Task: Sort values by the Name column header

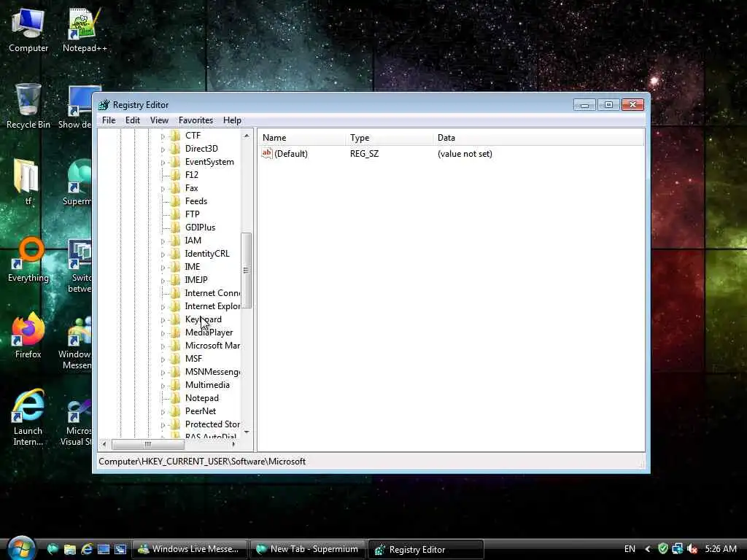Action: [x=302, y=138]
